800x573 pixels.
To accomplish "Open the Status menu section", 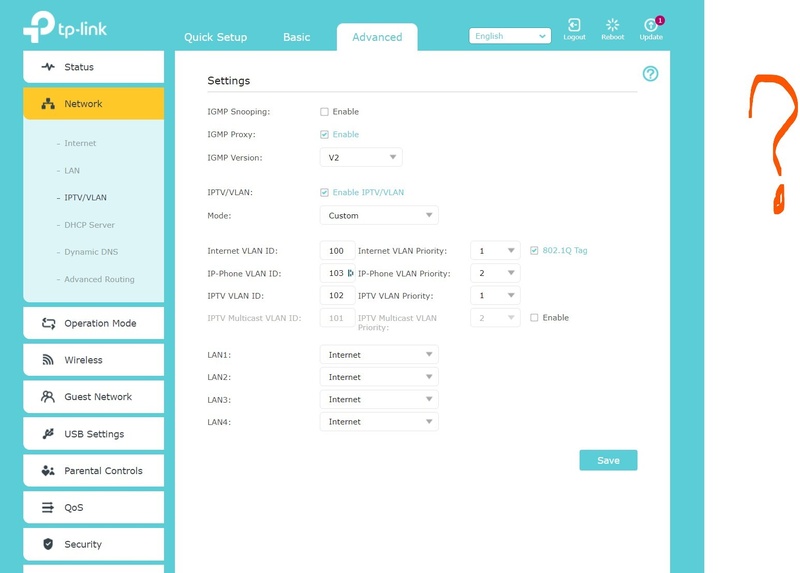I will 93,67.
